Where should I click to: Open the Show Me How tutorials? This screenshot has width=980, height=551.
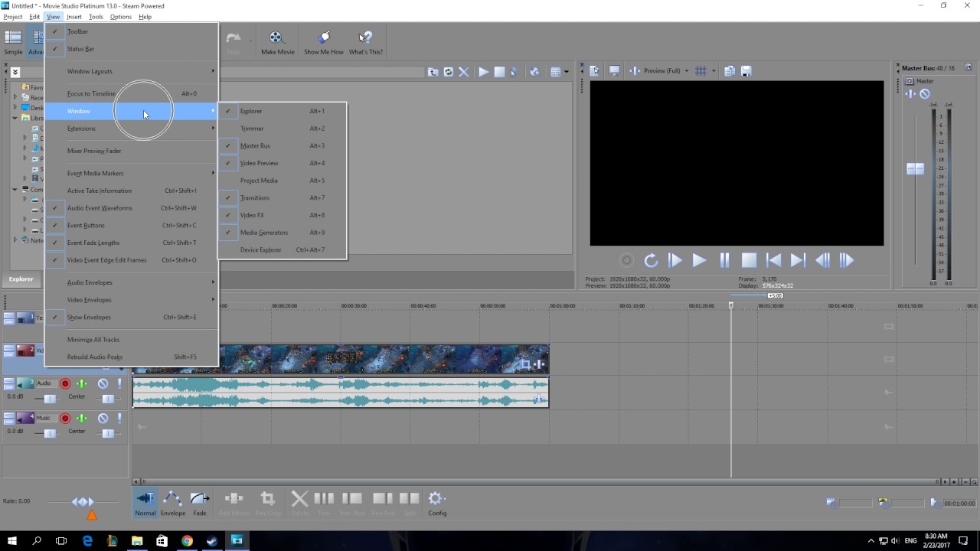[x=323, y=42]
